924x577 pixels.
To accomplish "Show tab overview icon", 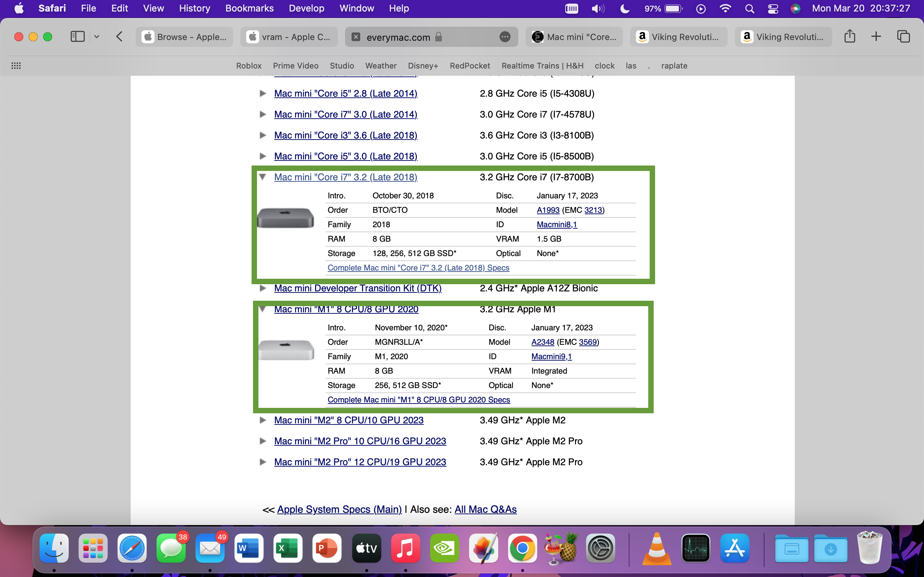I will pos(903,37).
